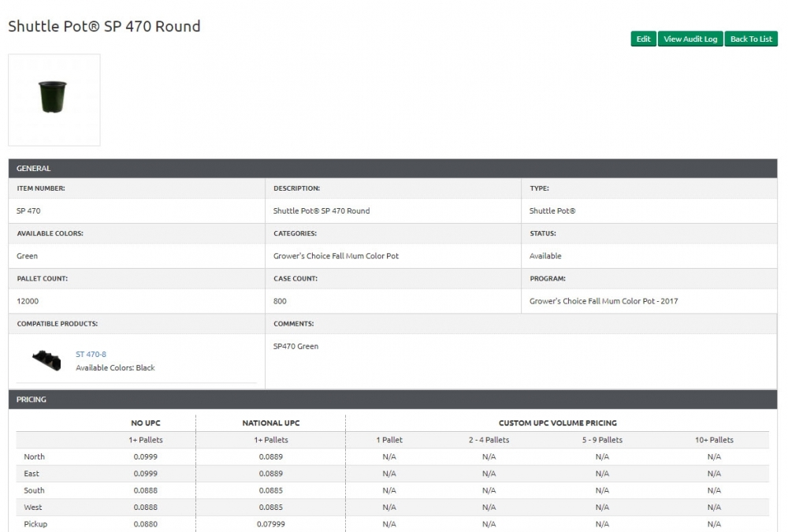Click the COMMENTS label
The width and height of the screenshot is (788, 532).
(293, 324)
